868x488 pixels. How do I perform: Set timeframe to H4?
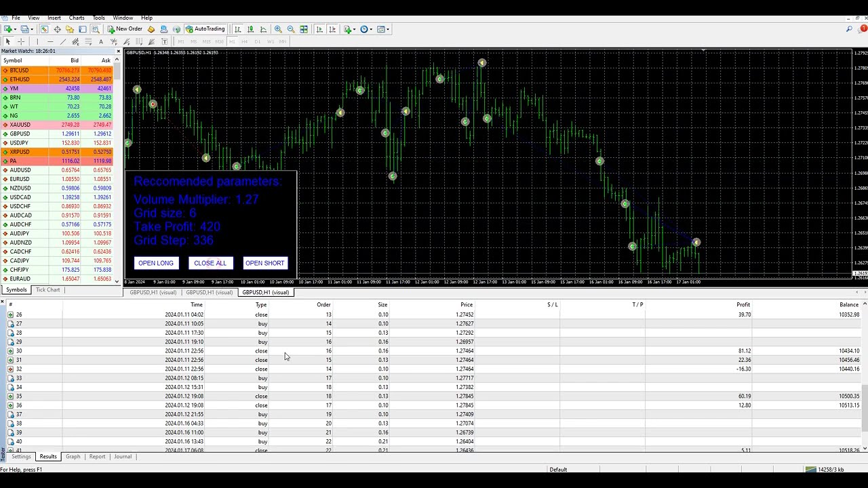tap(245, 41)
